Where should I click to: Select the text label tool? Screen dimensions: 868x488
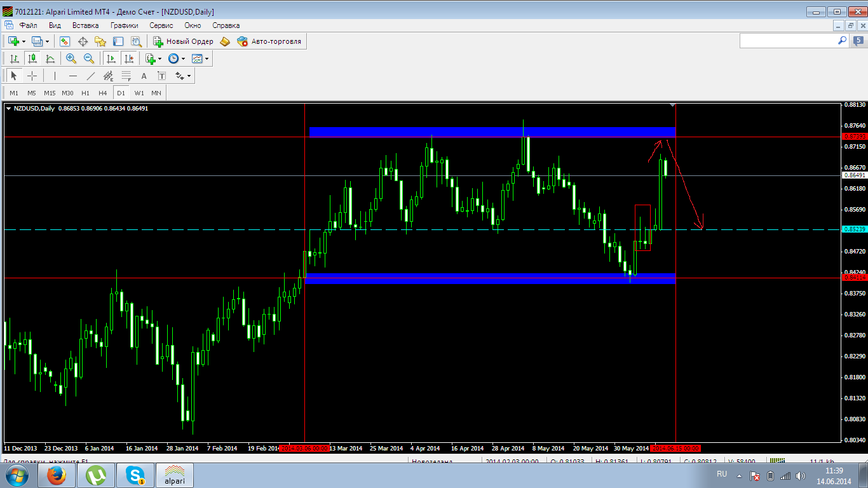[x=162, y=76]
